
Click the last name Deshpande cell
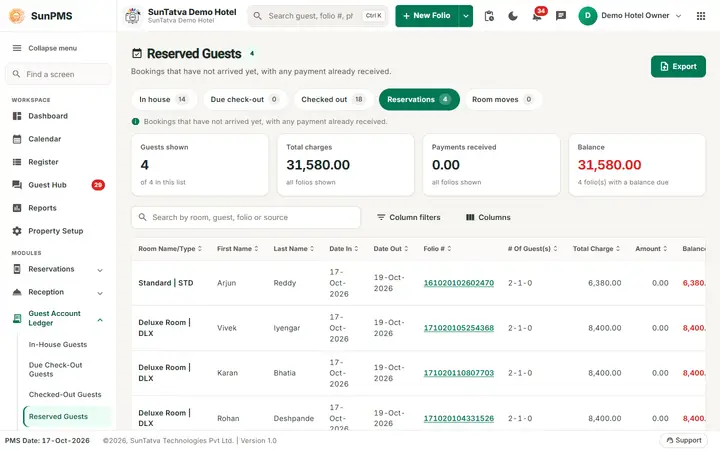click(294, 419)
